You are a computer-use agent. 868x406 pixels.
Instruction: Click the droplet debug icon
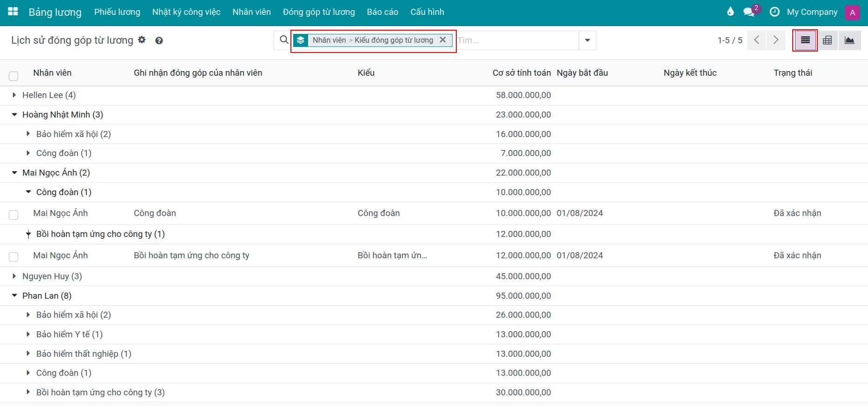pyautogui.click(x=730, y=12)
